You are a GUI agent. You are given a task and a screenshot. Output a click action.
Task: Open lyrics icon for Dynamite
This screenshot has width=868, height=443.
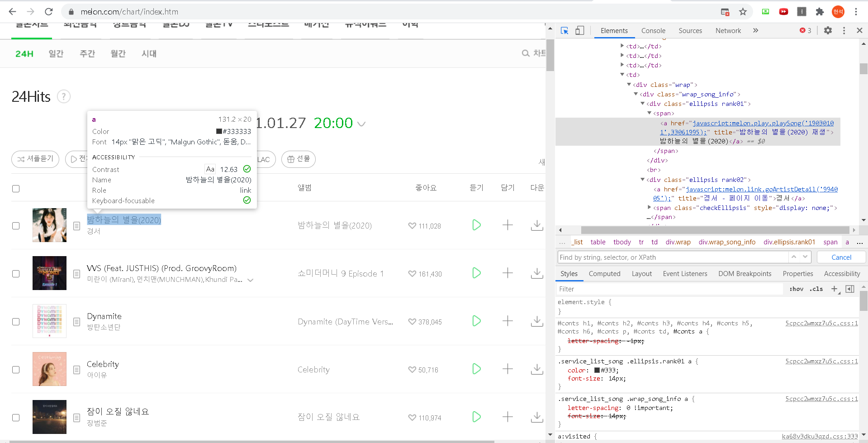pyautogui.click(x=77, y=322)
